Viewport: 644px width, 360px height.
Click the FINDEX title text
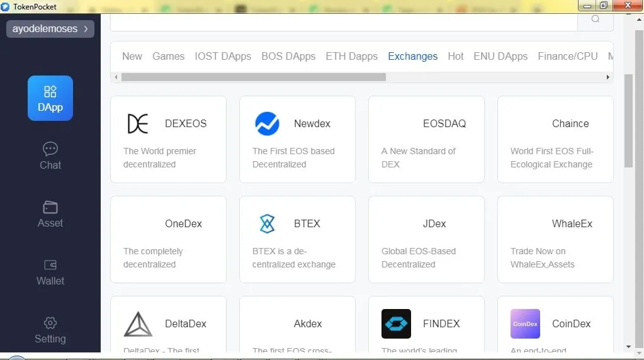pos(441,324)
